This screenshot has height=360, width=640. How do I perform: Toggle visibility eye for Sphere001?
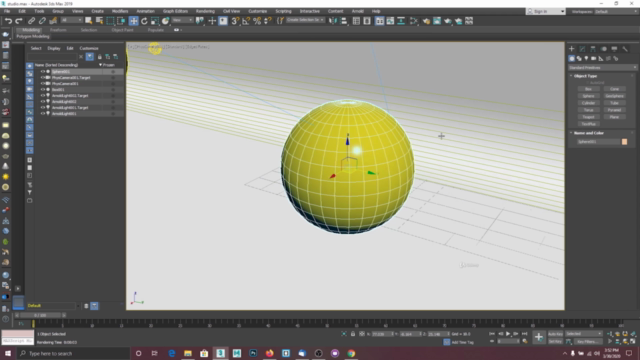[x=42, y=71]
